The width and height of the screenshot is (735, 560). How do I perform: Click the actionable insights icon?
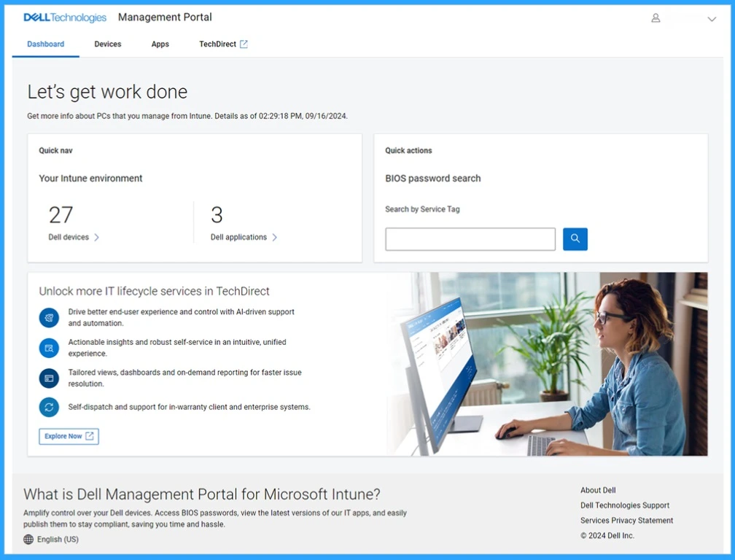tap(49, 349)
